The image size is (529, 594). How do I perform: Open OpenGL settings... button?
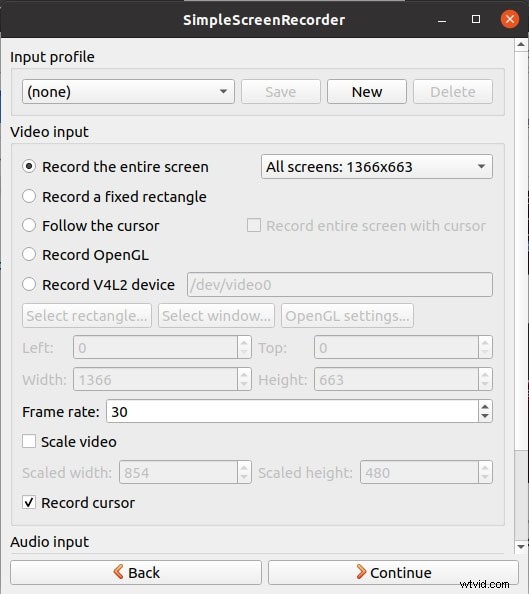(347, 316)
